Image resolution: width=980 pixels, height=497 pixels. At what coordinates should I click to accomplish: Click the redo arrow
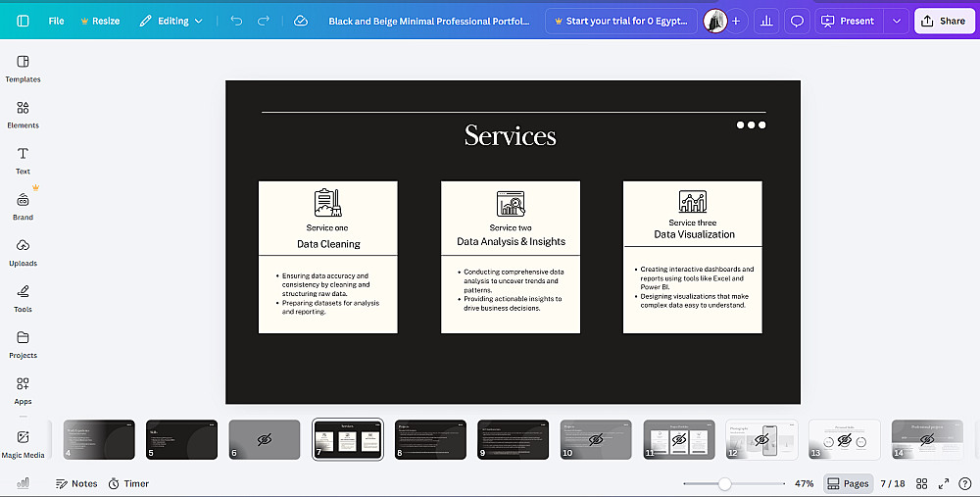coord(264,21)
